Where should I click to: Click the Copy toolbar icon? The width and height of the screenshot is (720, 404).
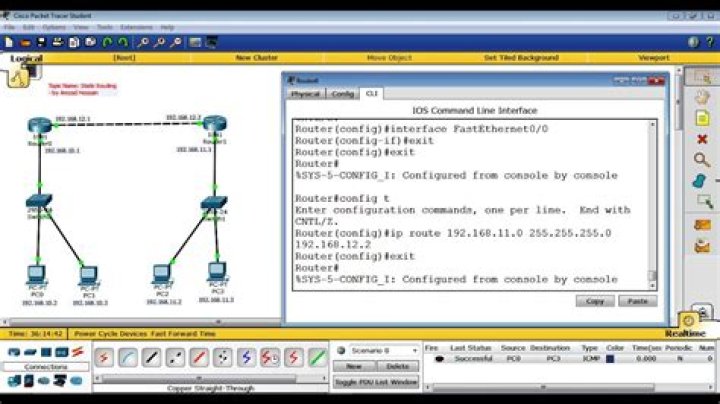pos(74,43)
